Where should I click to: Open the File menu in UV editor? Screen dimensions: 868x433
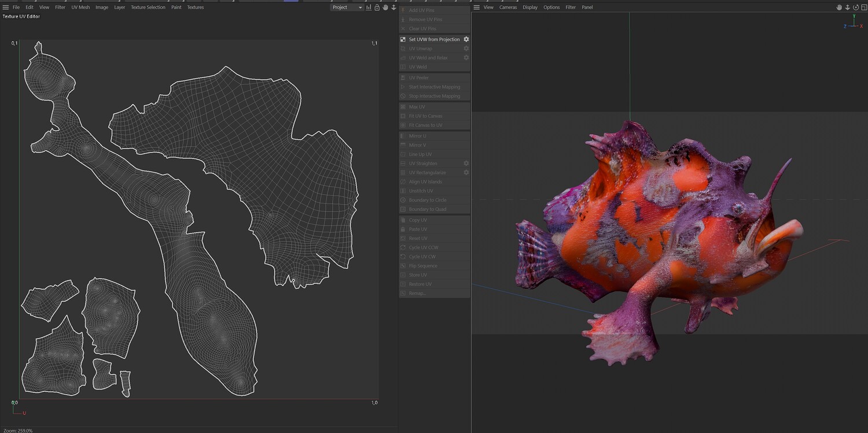[x=16, y=8]
